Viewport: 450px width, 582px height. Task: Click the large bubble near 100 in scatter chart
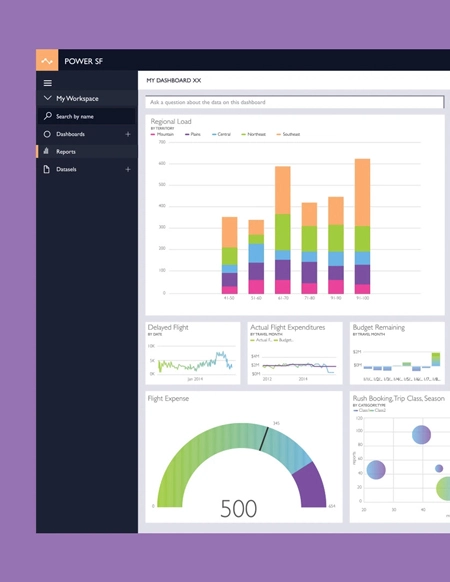(421, 435)
